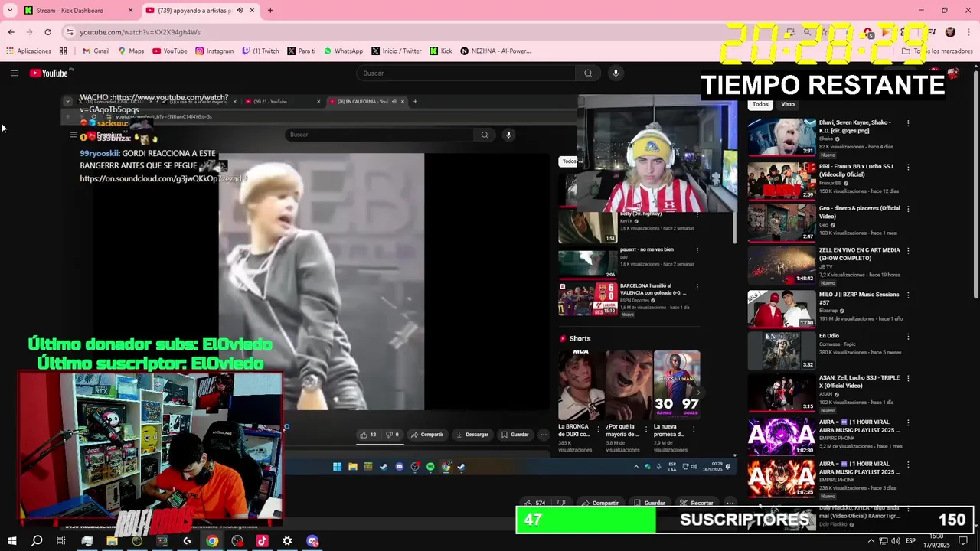
Task: Open the Aplicaciones bookmark
Action: tap(28, 51)
